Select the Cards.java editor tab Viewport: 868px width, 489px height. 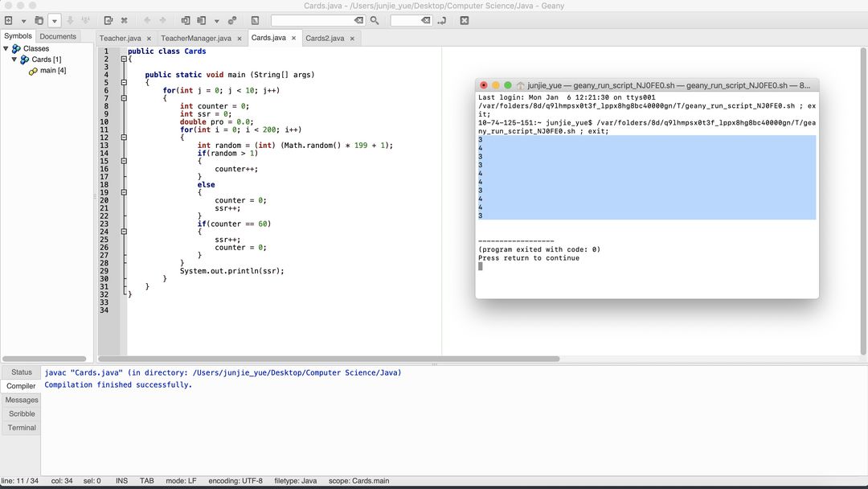point(268,38)
